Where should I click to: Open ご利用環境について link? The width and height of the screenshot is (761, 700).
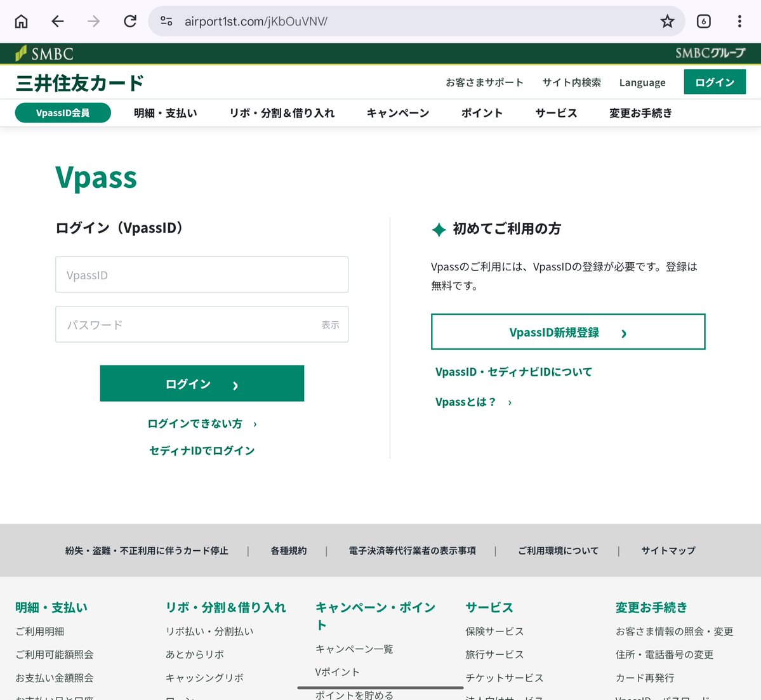558,550
